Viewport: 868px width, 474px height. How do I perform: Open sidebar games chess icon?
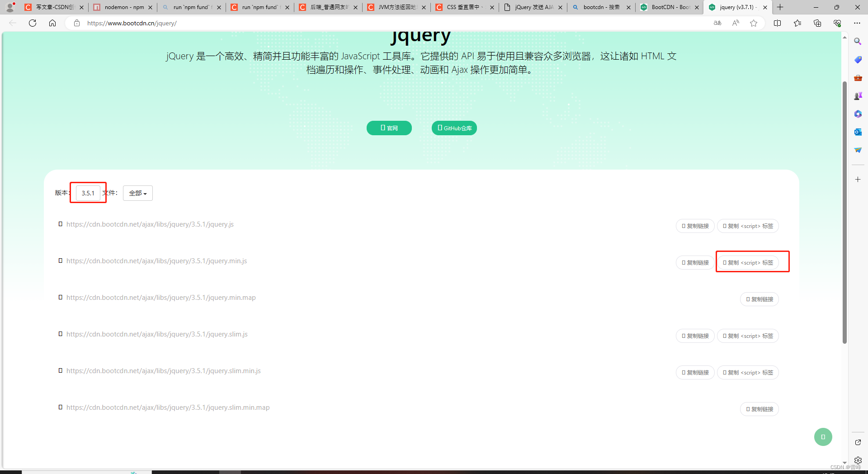[858, 96]
